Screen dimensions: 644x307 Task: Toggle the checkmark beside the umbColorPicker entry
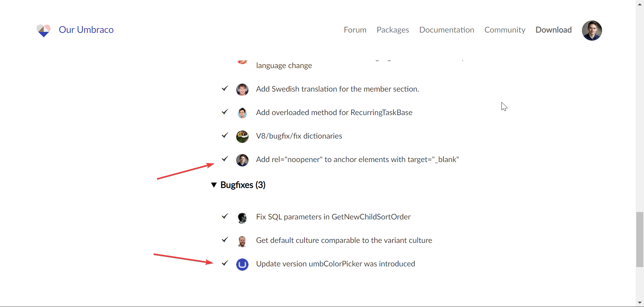tap(224, 263)
